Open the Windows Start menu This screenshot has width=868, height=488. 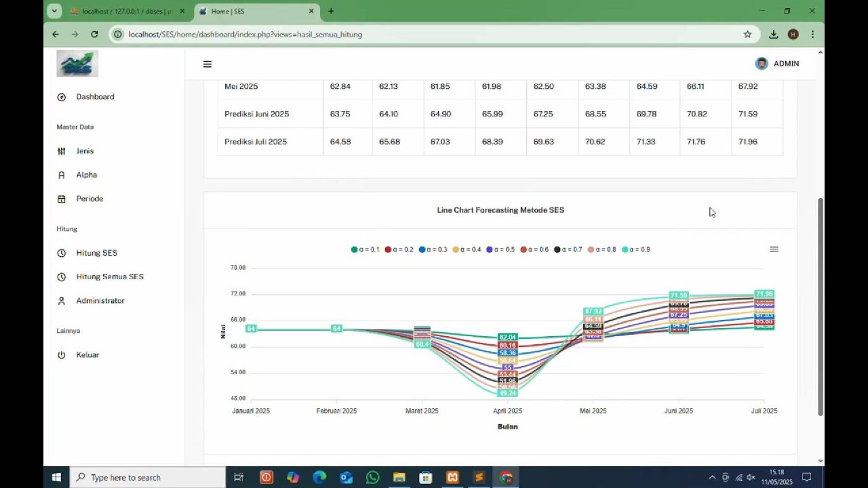coord(56,477)
